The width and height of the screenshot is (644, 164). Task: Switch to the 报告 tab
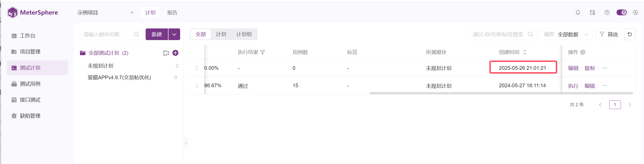(x=172, y=12)
